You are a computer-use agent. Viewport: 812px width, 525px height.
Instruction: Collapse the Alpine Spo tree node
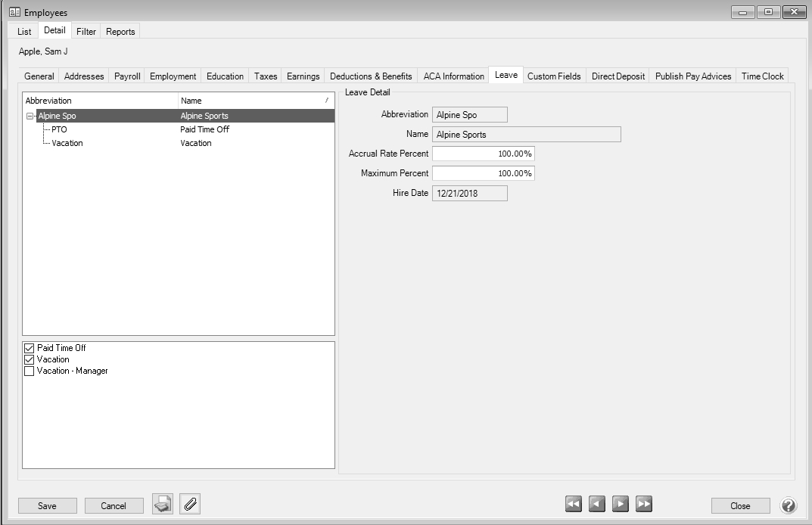pos(30,116)
